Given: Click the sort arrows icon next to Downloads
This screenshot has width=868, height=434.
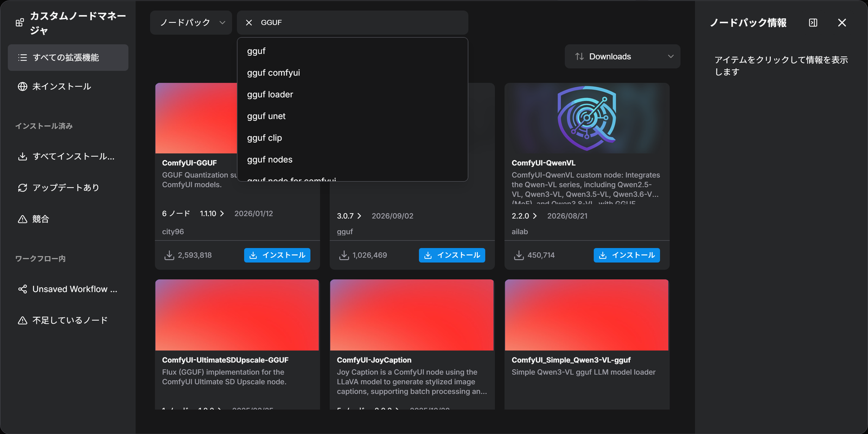Looking at the screenshot, I should pyautogui.click(x=579, y=56).
